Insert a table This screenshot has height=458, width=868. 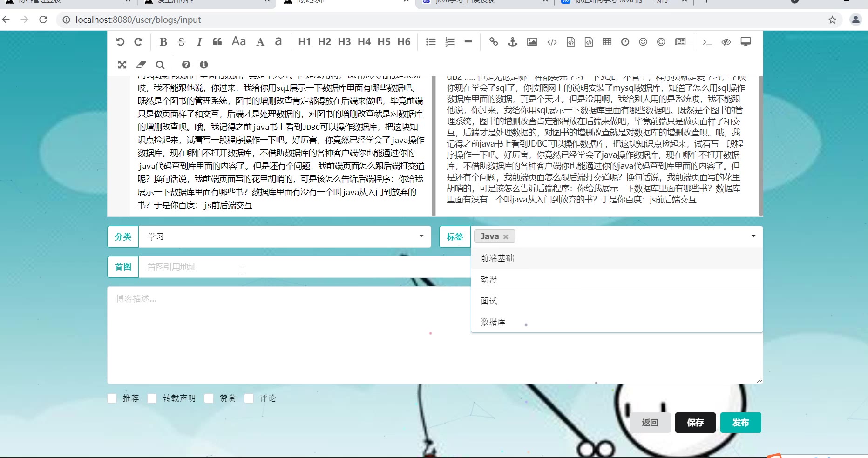pyautogui.click(x=607, y=42)
